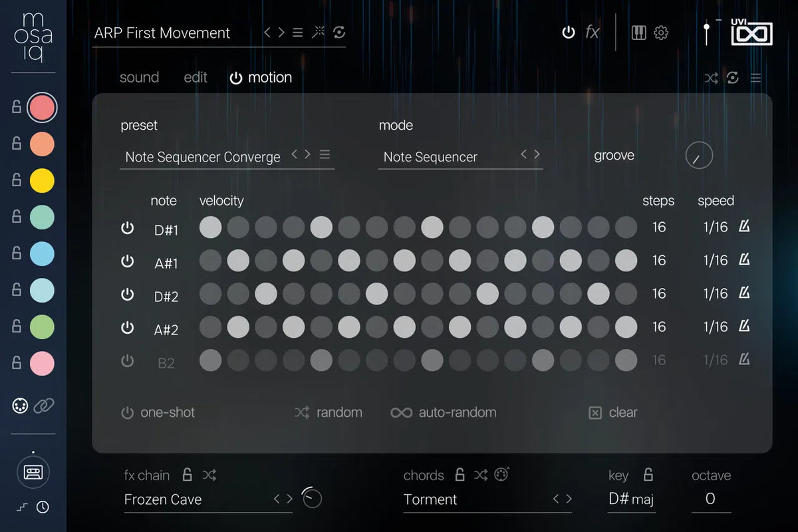Select the yellow layer color circle
The height and width of the screenshot is (532, 798).
pyautogui.click(x=42, y=180)
